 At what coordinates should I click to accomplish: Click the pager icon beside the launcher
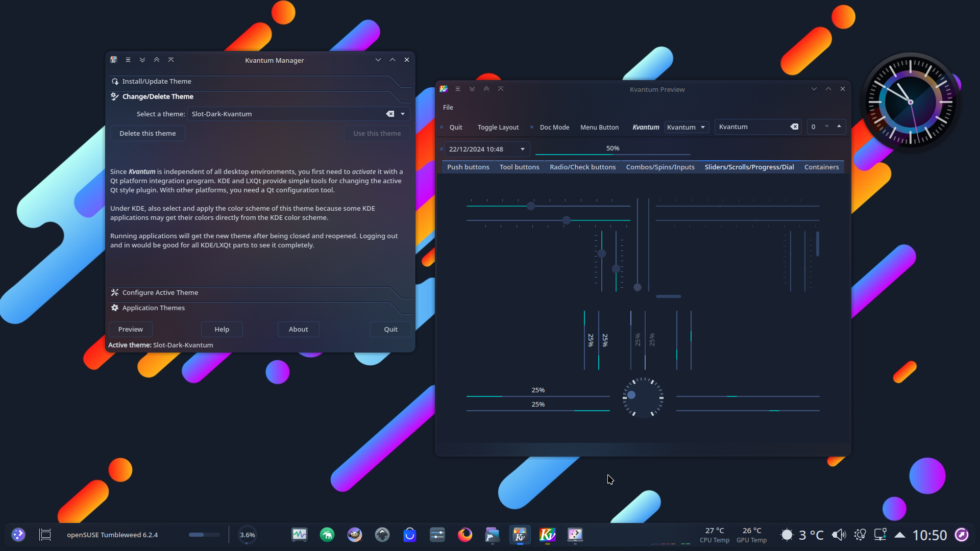(x=45, y=535)
